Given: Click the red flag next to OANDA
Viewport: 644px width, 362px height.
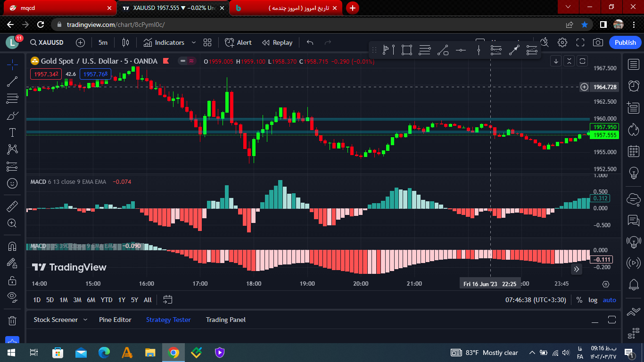Looking at the screenshot, I should click(166, 61).
